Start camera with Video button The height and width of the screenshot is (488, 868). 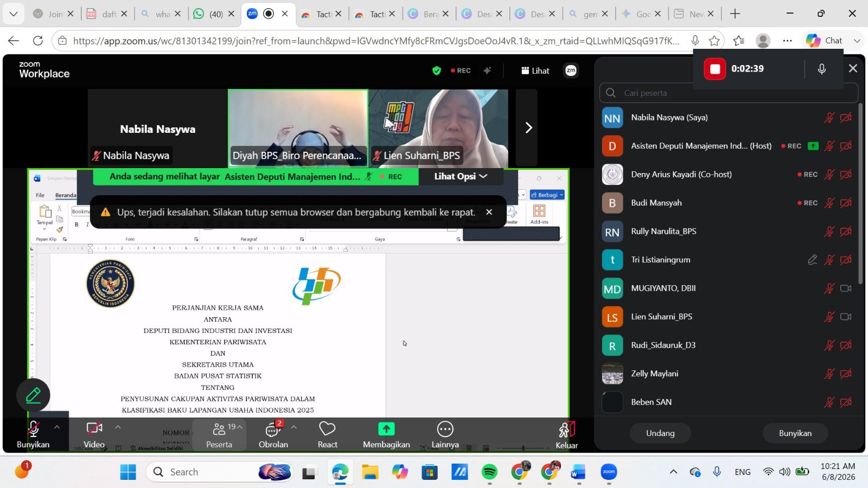click(x=94, y=435)
